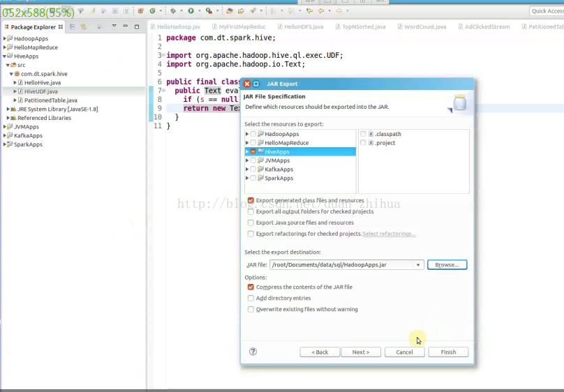Click the Previous Annotation arrow icon
This screenshot has width=564, height=392.
(291, 10)
